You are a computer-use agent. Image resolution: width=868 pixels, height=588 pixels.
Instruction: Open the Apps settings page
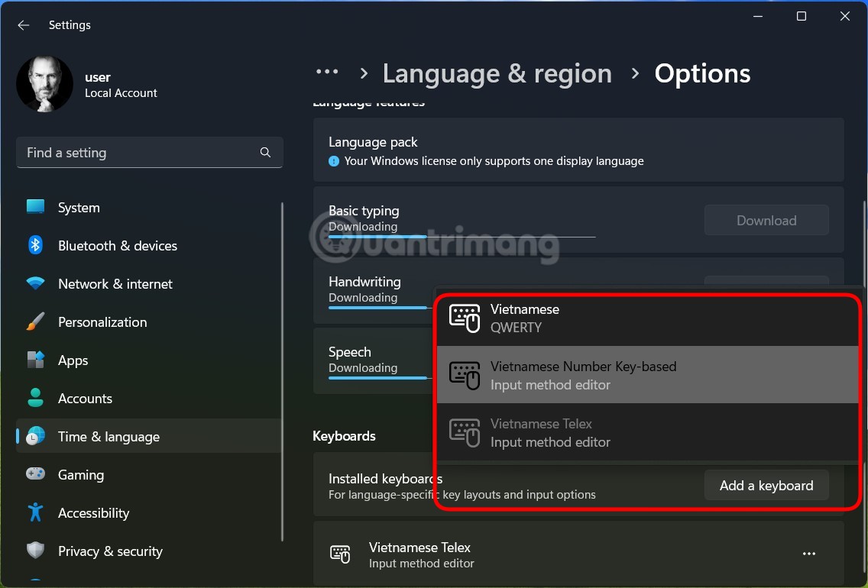[73, 360]
